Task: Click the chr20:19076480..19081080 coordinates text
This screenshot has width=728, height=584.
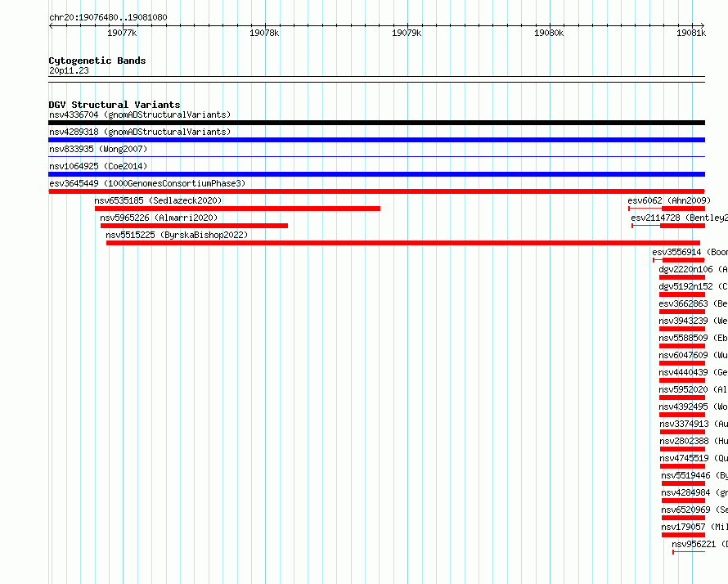Action: point(108,18)
